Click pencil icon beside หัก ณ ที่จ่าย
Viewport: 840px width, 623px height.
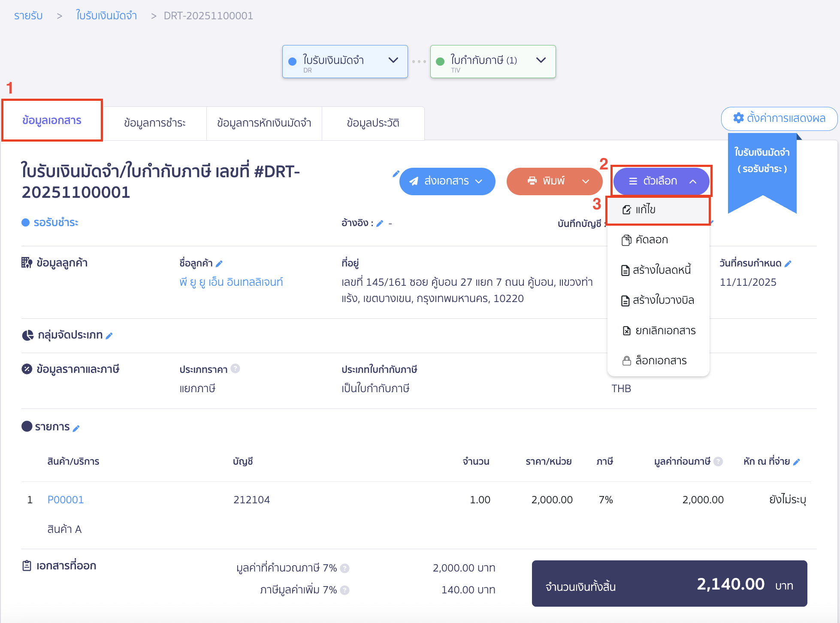[x=797, y=462]
